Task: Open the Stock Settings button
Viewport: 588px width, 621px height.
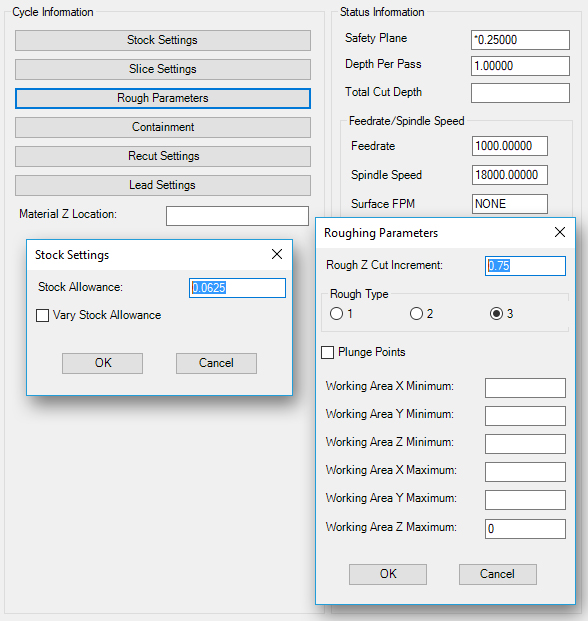Action: click(x=163, y=40)
